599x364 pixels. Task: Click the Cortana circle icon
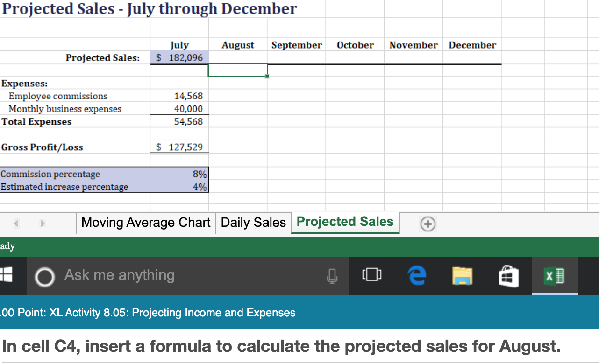44,275
